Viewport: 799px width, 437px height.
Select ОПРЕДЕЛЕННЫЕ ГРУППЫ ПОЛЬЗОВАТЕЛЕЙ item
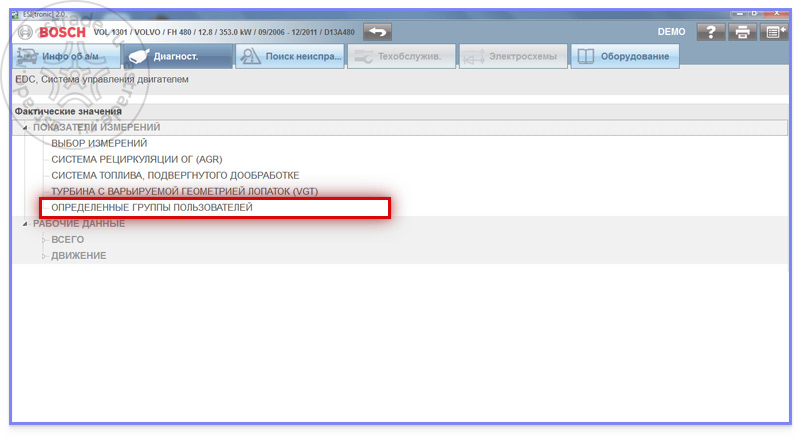tap(152, 208)
